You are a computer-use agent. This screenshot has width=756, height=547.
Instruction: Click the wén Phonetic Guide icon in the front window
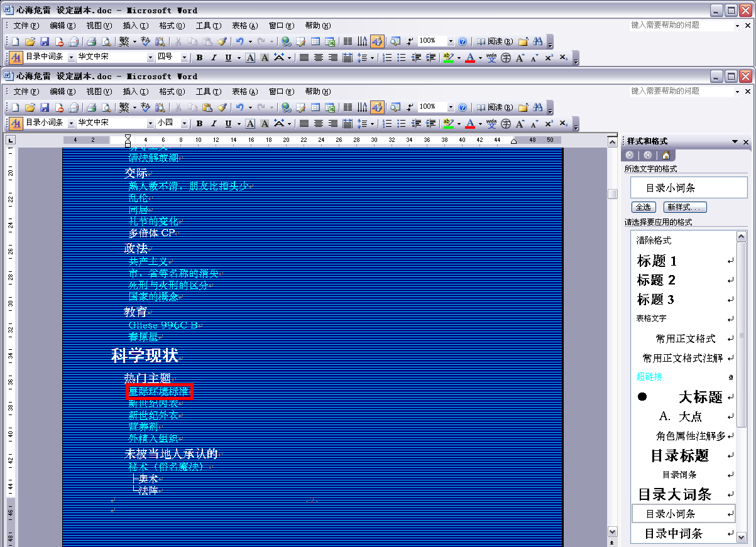[491, 124]
